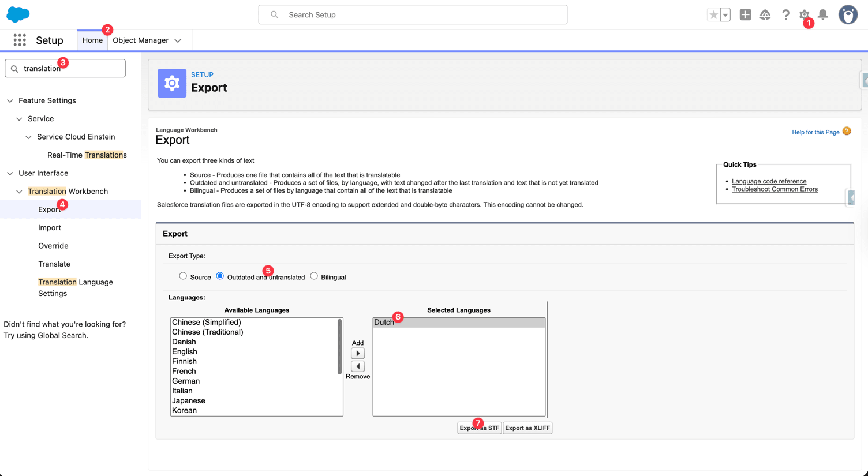Image resolution: width=868 pixels, height=476 pixels.
Task: Click the Export as STF button
Action: (479, 428)
